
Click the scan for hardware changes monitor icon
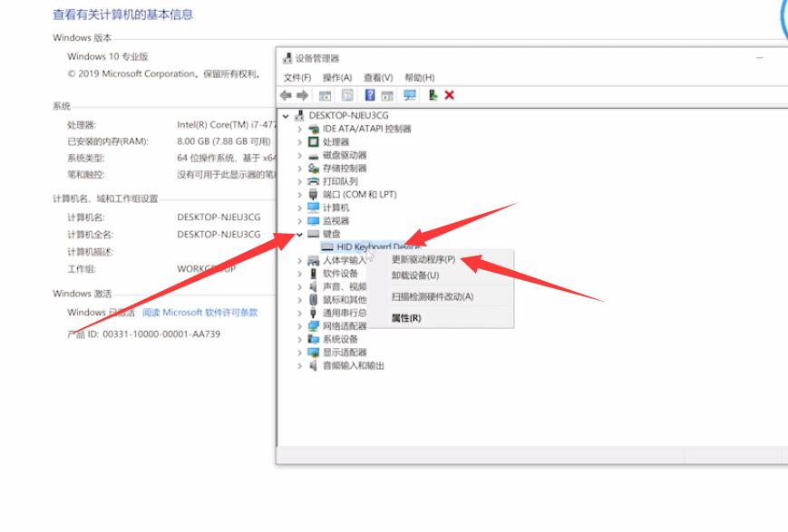410,95
